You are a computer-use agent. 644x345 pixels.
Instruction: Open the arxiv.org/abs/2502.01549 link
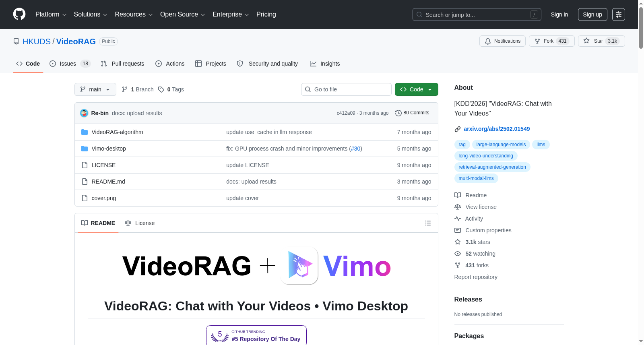(497, 129)
